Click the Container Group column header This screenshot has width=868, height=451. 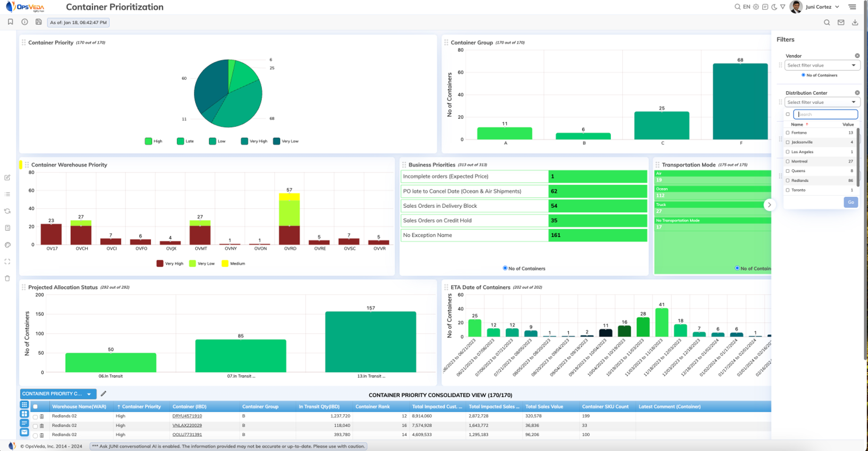[x=260, y=407]
